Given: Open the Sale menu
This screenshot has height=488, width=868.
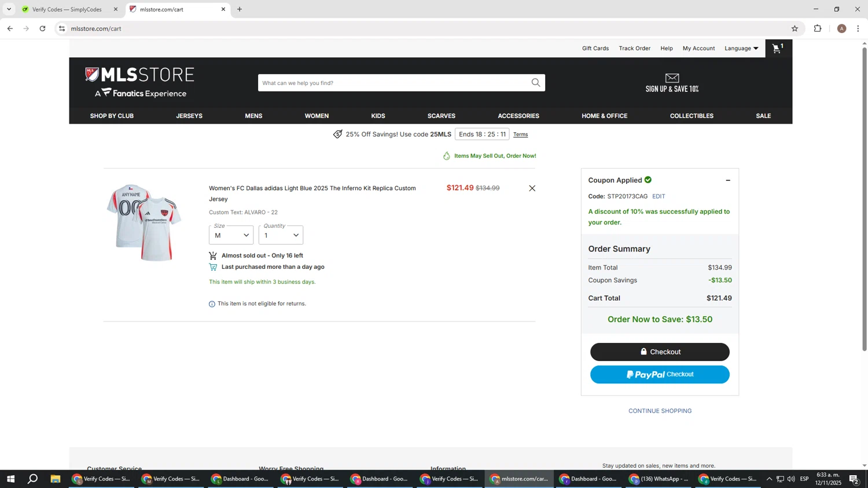Looking at the screenshot, I should 763,116.
